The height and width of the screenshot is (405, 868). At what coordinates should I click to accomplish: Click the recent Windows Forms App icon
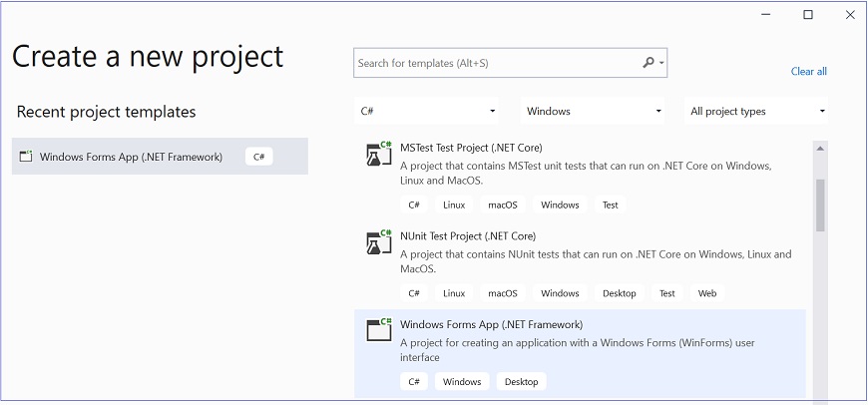coord(26,157)
